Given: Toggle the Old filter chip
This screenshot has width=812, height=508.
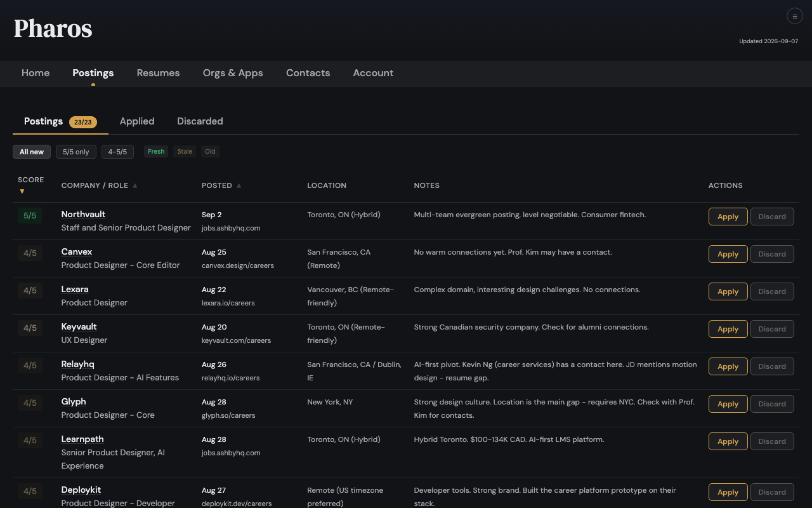Looking at the screenshot, I should click(210, 151).
